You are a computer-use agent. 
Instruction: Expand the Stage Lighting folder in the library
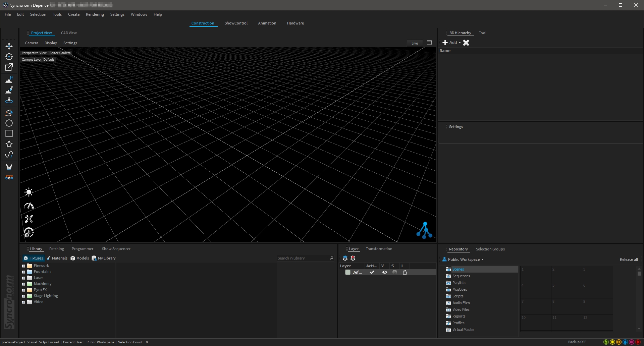pos(23,296)
